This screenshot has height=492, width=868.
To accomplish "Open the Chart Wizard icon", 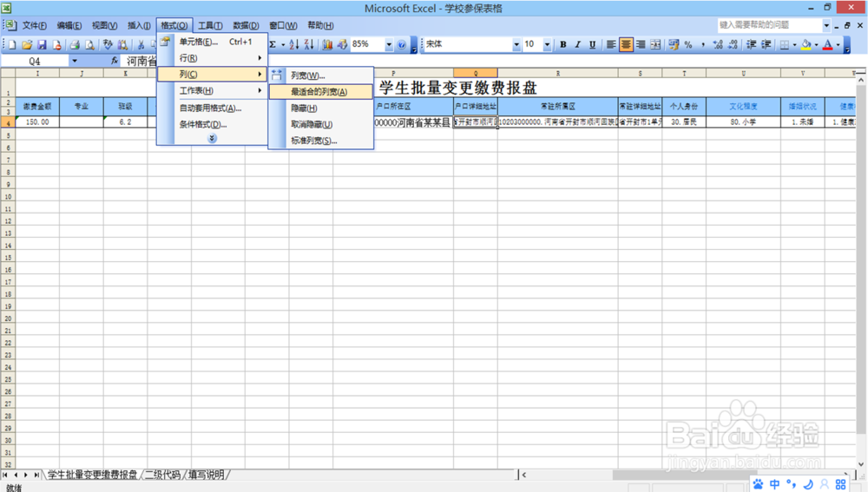I will point(327,45).
